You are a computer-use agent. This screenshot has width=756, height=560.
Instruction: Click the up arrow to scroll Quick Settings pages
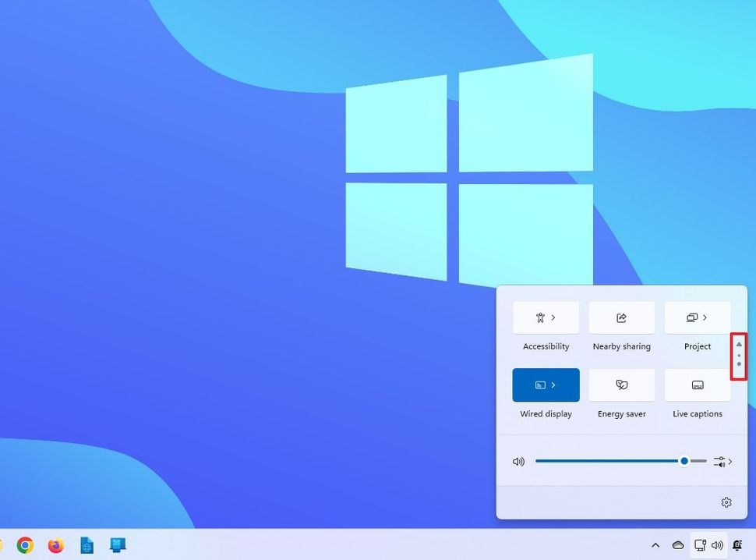738,343
